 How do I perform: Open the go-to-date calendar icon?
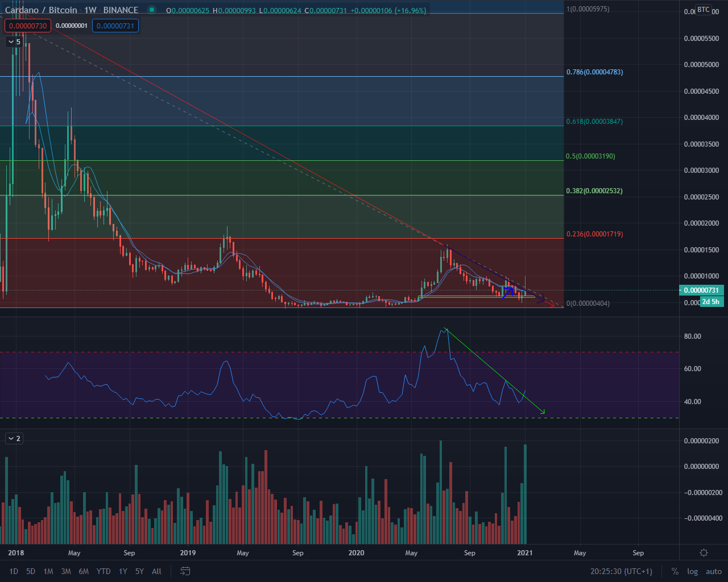tap(185, 571)
